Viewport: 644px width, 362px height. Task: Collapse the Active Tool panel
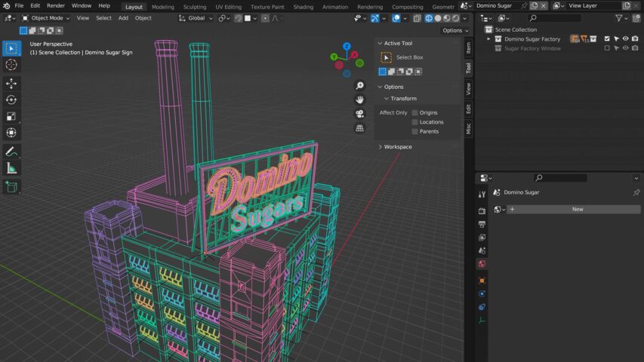pyautogui.click(x=380, y=43)
